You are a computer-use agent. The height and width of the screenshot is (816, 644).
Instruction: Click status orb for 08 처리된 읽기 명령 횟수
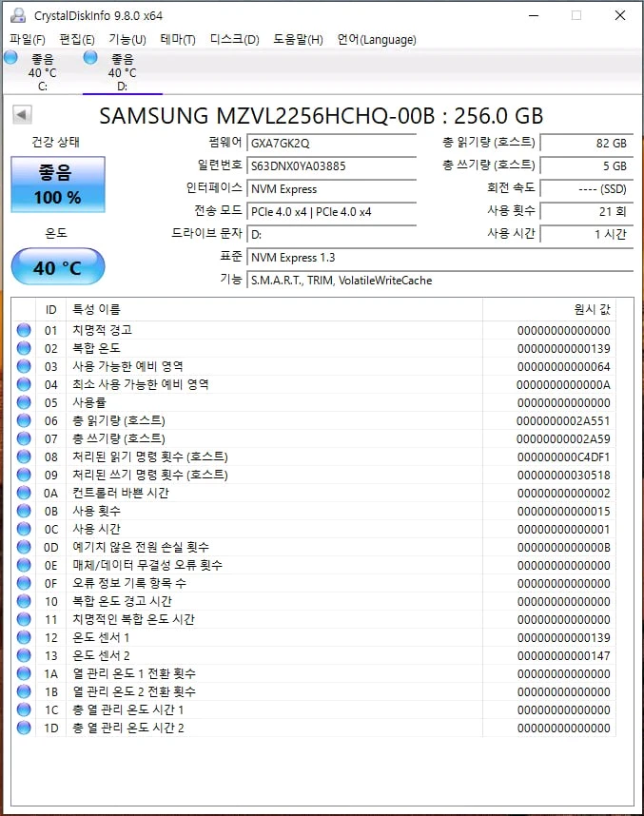[x=24, y=457]
